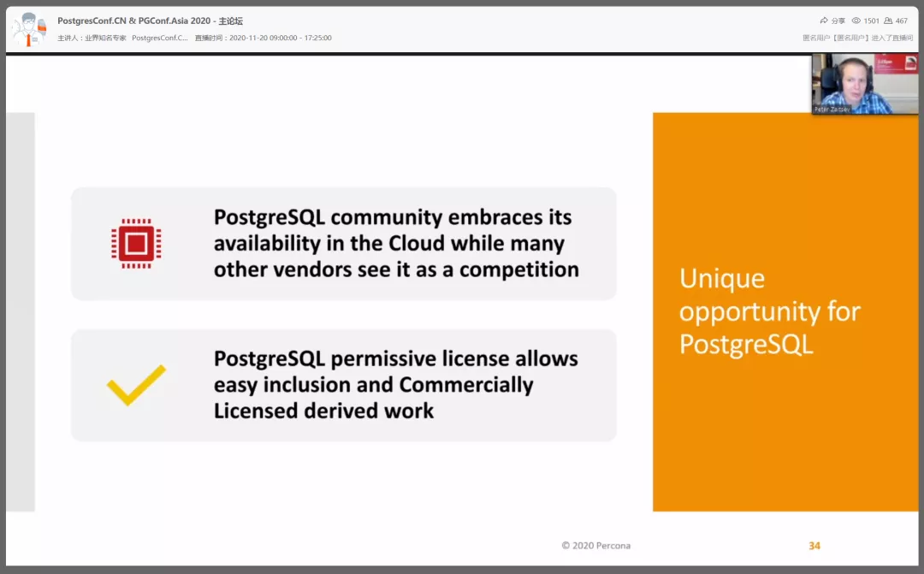Click the slide number 34
This screenshot has width=924, height=574.
pos(814,546)
